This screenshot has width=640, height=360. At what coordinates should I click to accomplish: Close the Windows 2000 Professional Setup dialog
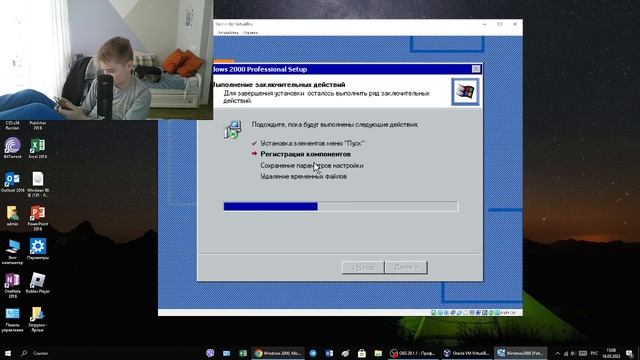click(476, 69)
